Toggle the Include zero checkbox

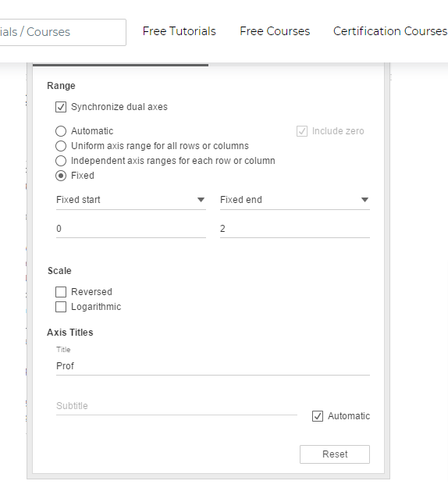point(302,131)
